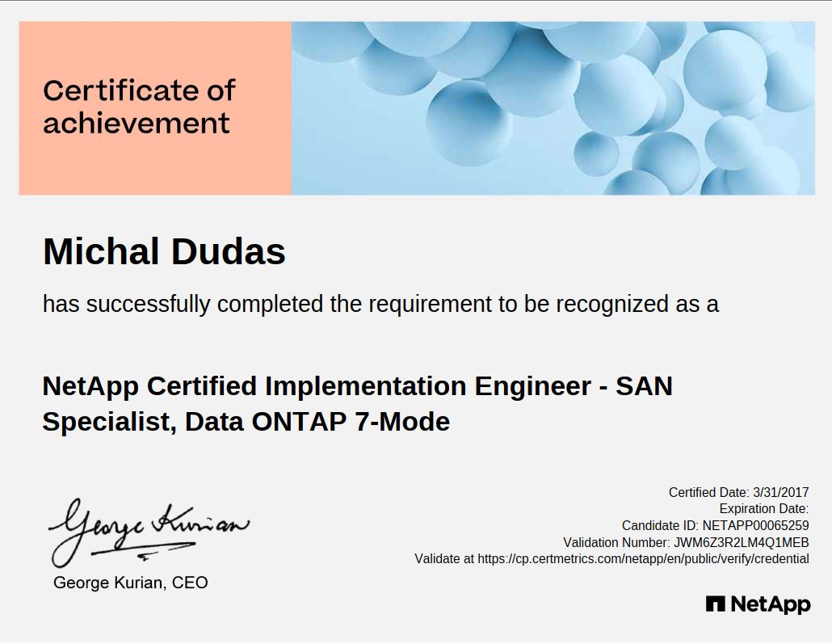Click the blue spheres banner image
The width and height of the screenshot is (832, 644).
[x=553, y=108]
